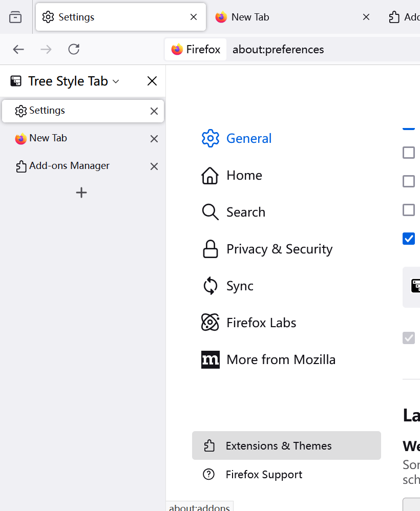Close New Tab in the sidebar tree

tap(154, 139)
